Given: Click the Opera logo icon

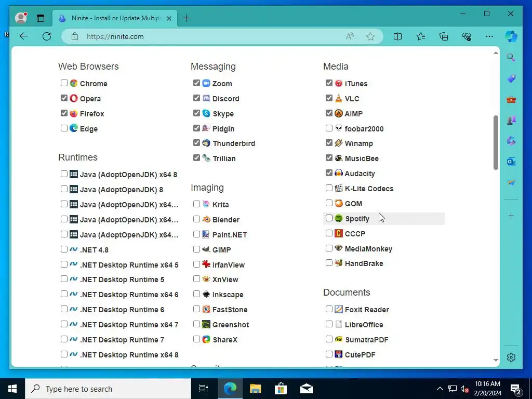Looking at the screenshot, I should [x=74, y=98].
